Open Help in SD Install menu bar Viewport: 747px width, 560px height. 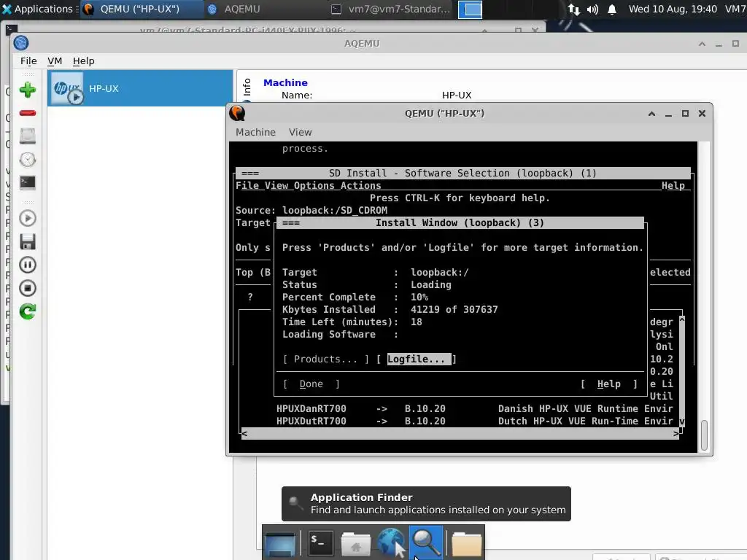point(673,186)
